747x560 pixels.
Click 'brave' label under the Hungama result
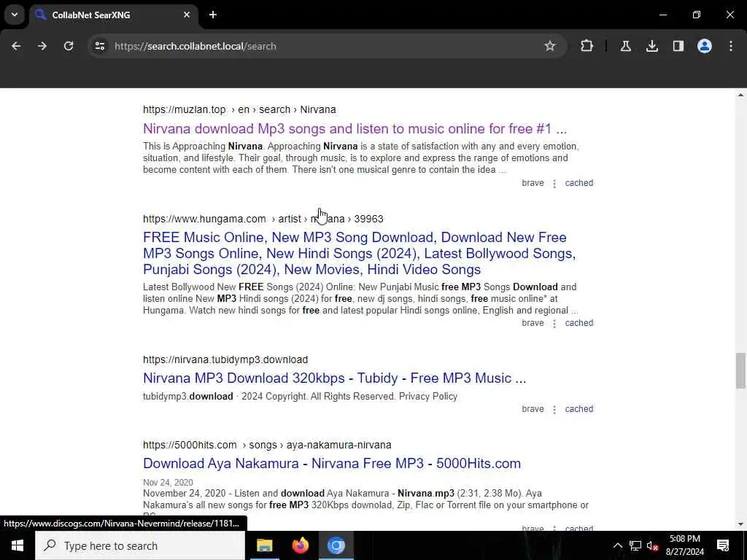(x=533, y=323)
